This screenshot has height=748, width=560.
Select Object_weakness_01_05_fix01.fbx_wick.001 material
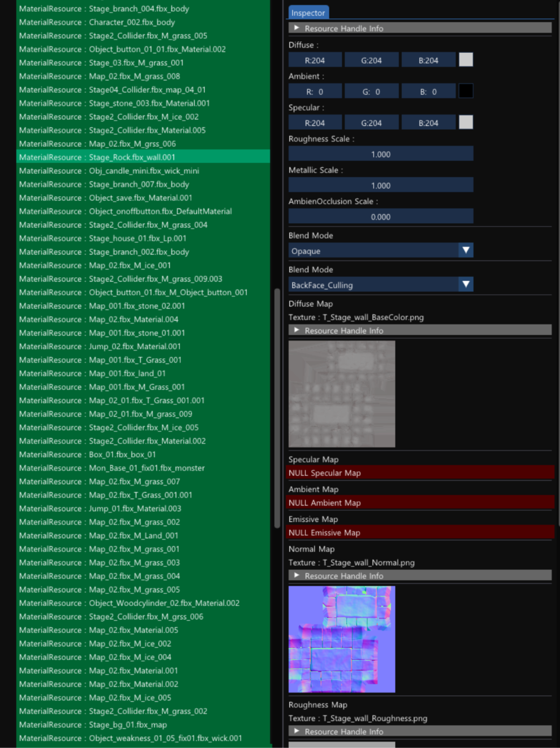click(143, 739)
